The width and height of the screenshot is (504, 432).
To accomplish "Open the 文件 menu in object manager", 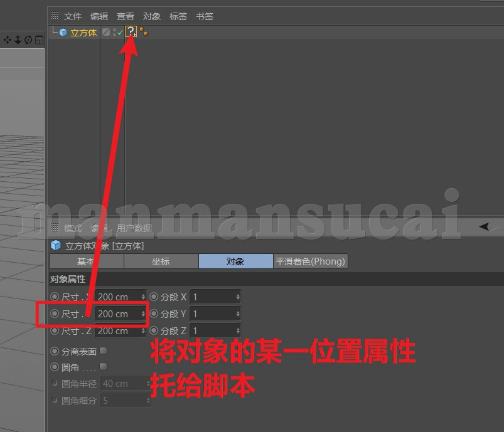I will tap(73, 16).
